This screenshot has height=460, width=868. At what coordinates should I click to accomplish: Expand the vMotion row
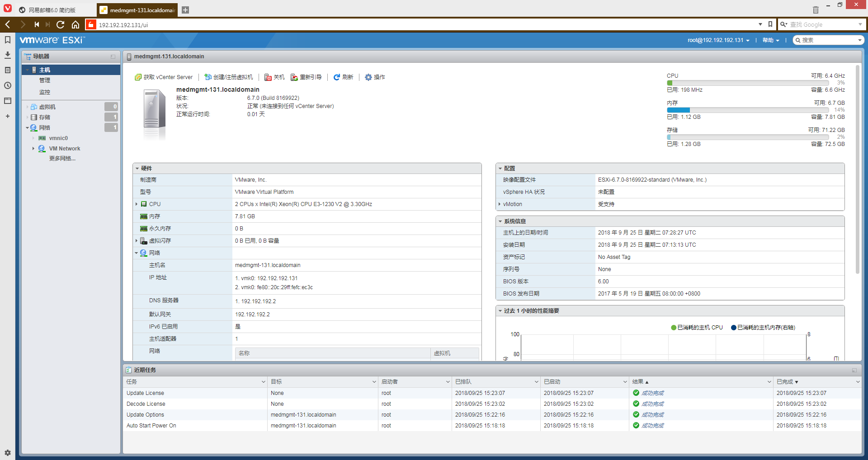point(500,204)
